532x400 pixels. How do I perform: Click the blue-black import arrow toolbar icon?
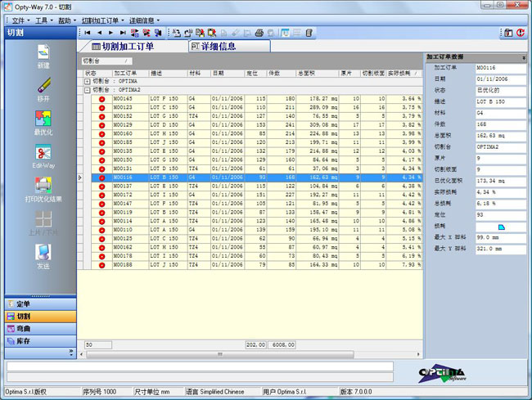[x=158, y=33]
